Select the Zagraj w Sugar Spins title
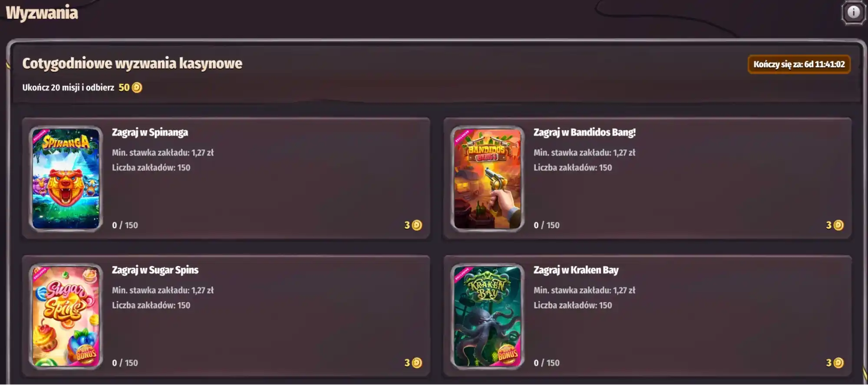The width and height of the screenshot is (868, 385). 155,270
